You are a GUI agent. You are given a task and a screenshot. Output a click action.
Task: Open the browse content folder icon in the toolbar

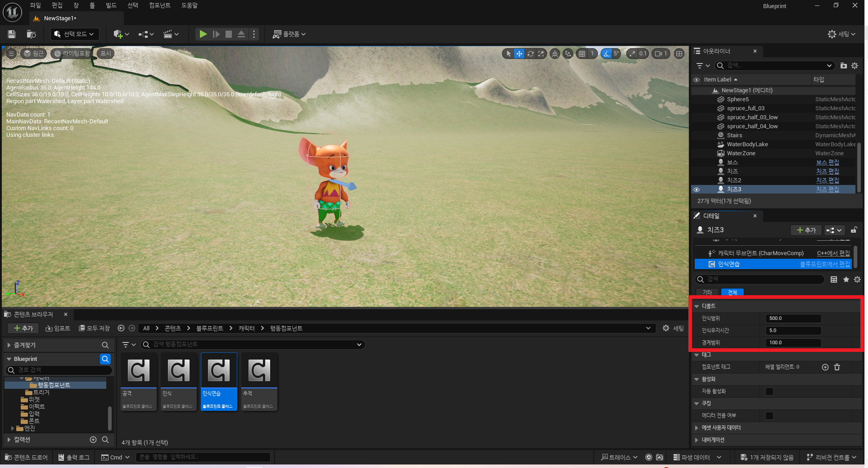[x=31, y=34]
